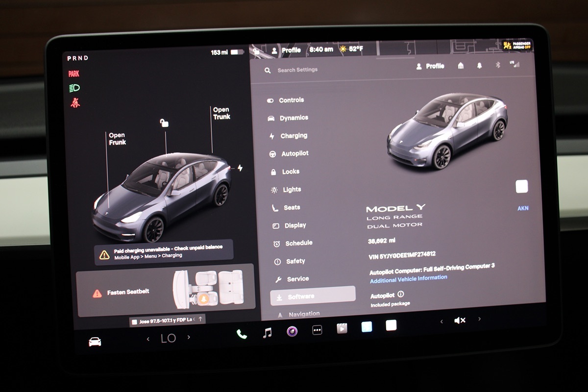Launch the music note media app

[x=267, y=333]
